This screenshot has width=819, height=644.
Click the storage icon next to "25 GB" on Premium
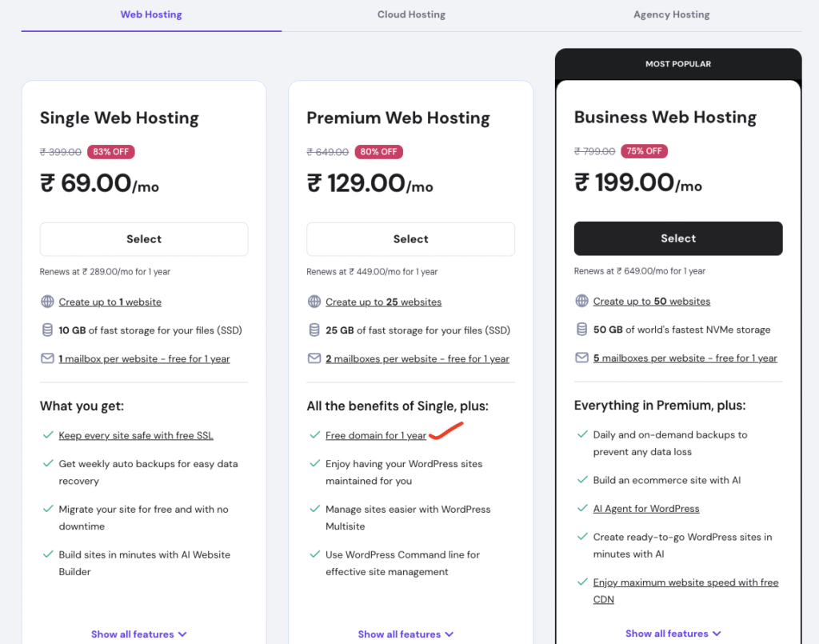click(x=314, y=330)
